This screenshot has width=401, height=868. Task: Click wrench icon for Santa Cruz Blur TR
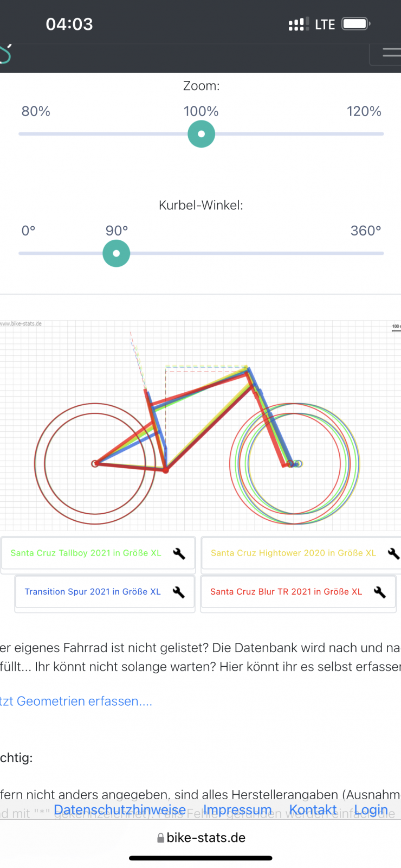tap(380, 592)
